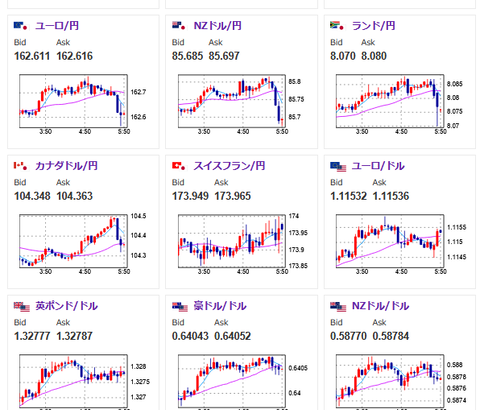Open the NZドル/円 currency pair link
Screen dimensions: 480x410
[218, 26]
